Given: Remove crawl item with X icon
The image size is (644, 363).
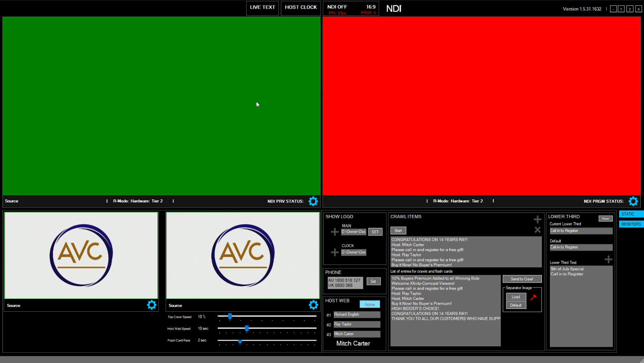Looking at the screenshot, I should (537, 230).
